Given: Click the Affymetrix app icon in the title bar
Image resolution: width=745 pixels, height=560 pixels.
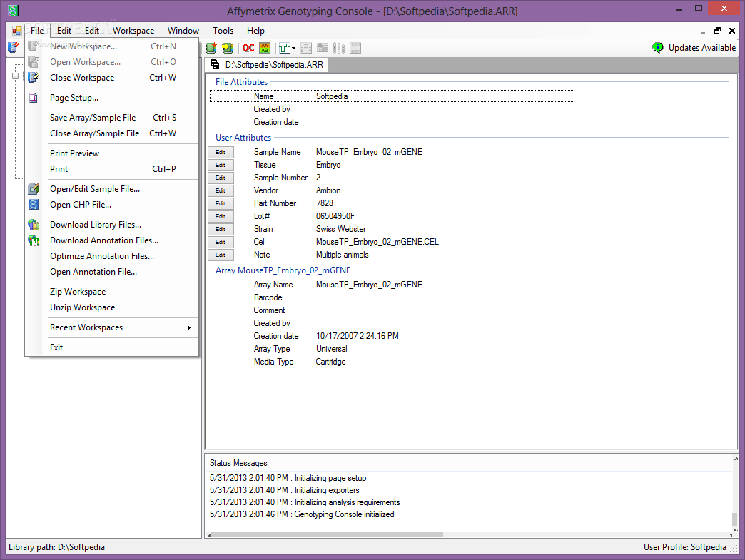Looking at the screenshot, I should 13,10.
